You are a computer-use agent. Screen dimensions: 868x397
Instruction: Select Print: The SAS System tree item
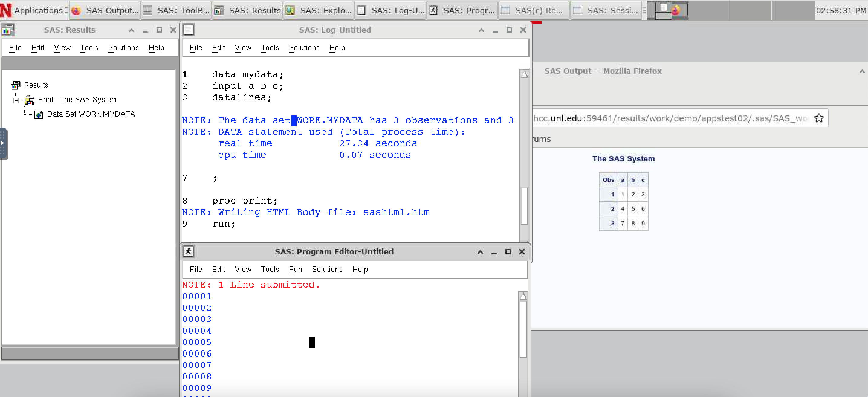77,99
